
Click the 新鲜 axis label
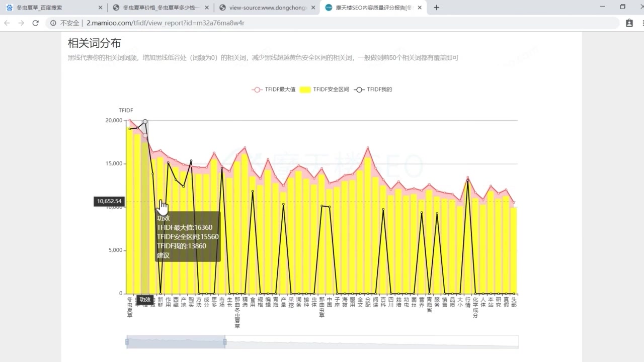click(160, 302)
